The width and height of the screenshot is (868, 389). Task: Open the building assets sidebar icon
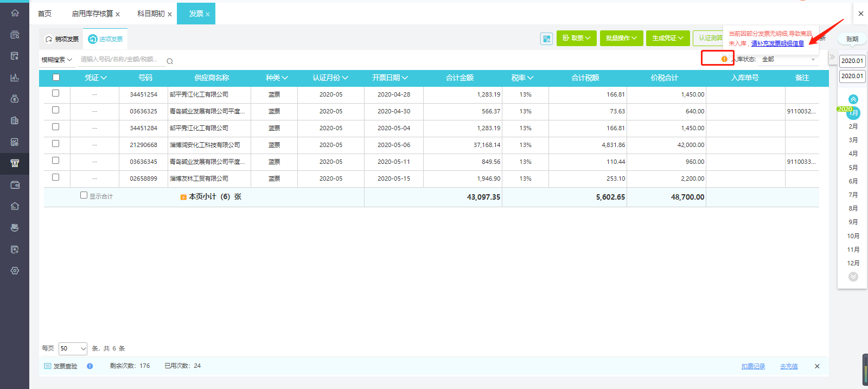[15, 120]
